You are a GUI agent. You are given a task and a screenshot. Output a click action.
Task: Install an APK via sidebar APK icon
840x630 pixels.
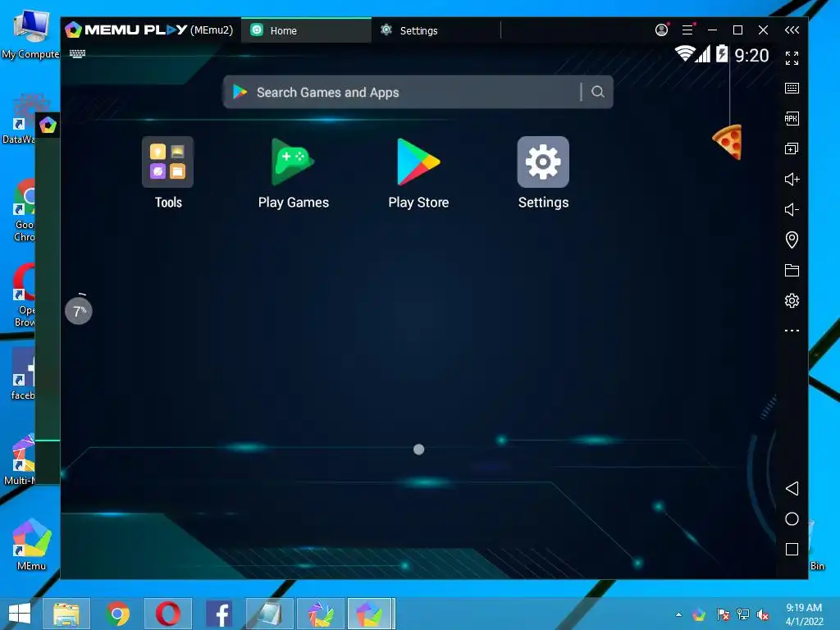pyautogui.click(x=792, y=118)
